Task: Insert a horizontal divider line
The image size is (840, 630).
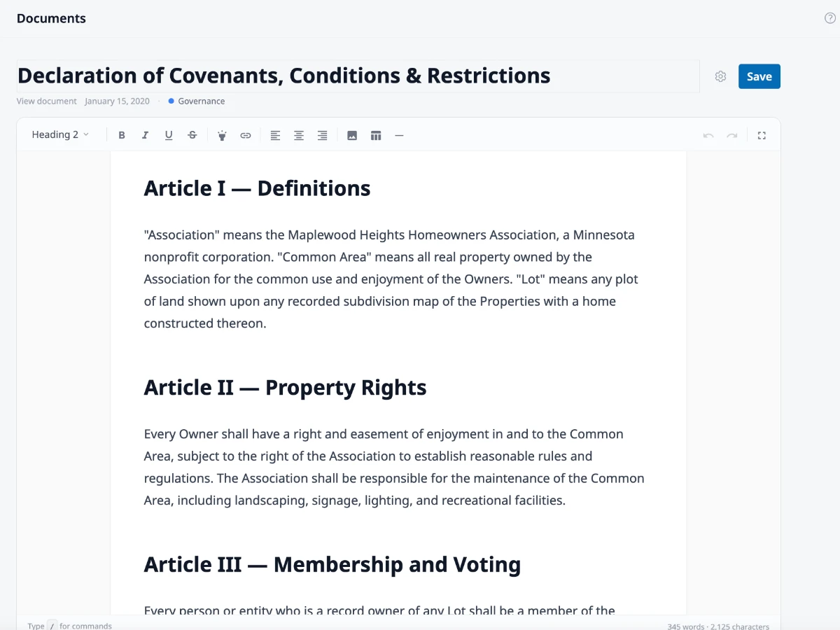Action: pyautogui.click(x=399, y=135)
